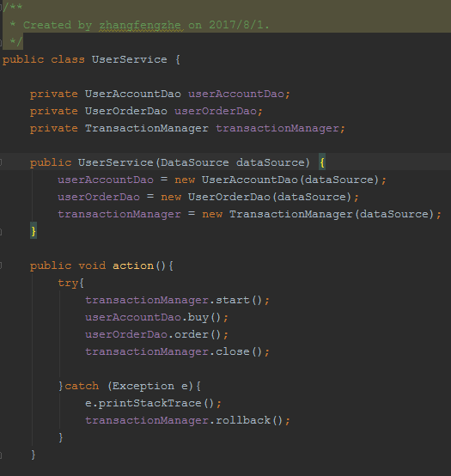This screenshot has width=451, height=476.
Task: Click transactionManager before .rollback()
Action: coord(147,420)
